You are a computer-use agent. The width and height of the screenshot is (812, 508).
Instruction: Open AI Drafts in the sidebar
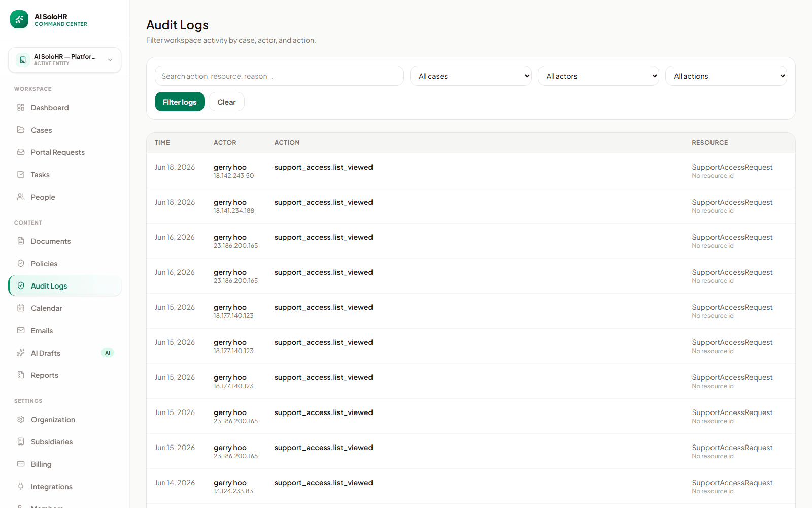point(65,353)
